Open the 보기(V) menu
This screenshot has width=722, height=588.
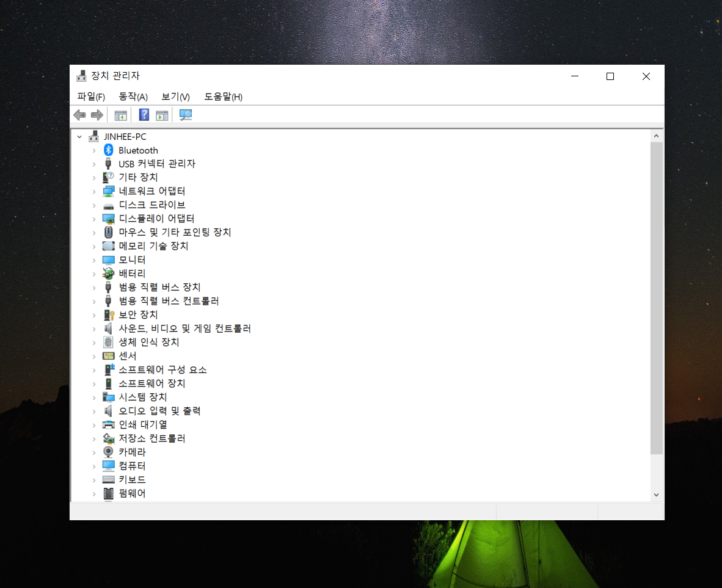point(175,96)
